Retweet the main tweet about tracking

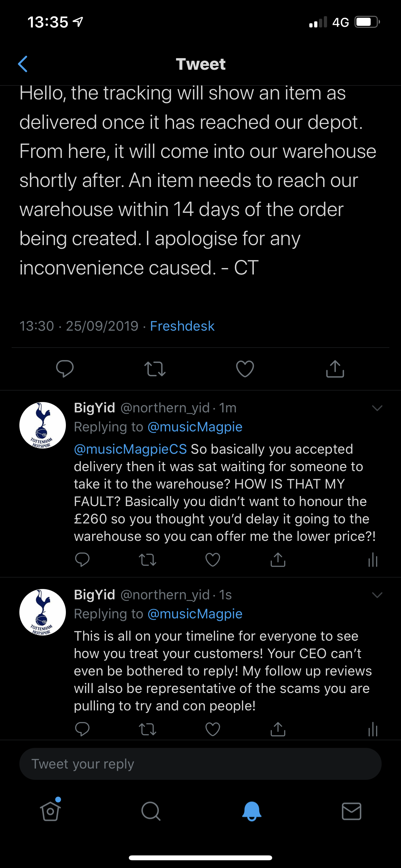click(155, 369)
